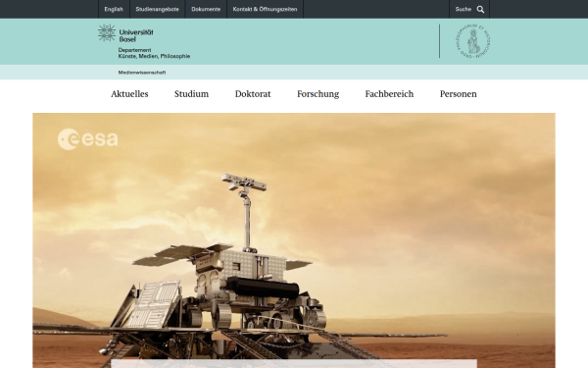Open the Aktuelles menu

[129, 94]
